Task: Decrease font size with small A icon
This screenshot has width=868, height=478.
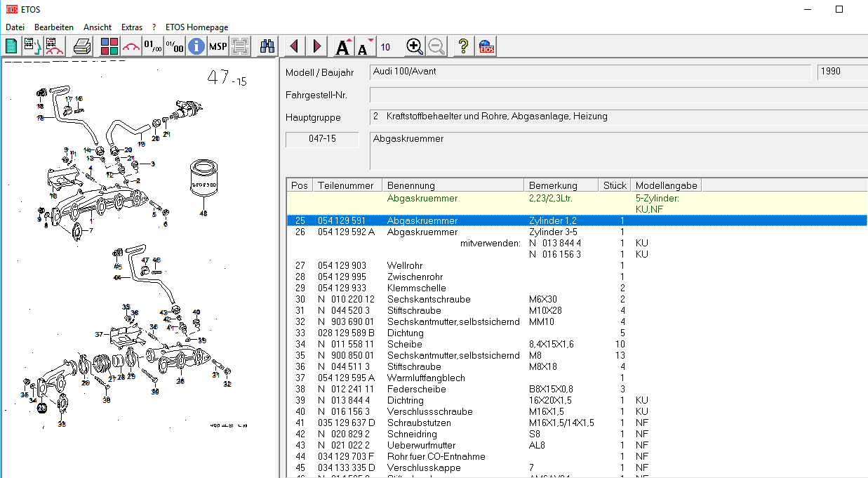Action: coord(364,47)
